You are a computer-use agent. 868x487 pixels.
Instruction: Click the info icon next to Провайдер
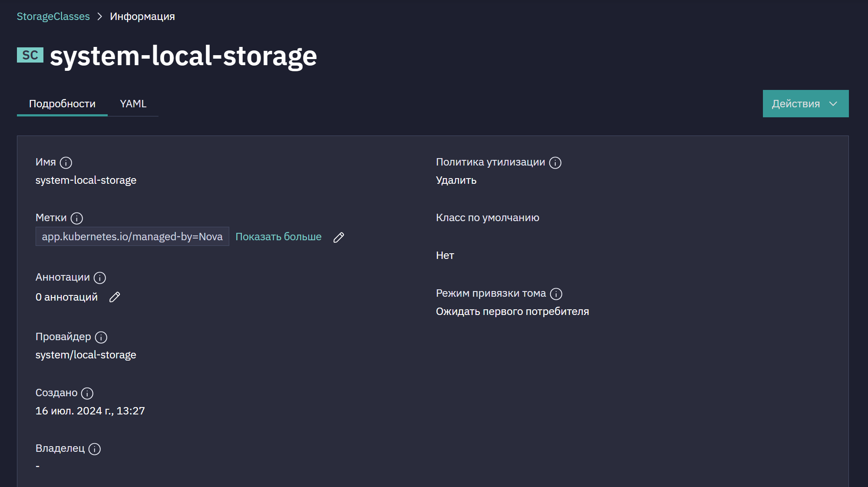click(x=101, y=337)
